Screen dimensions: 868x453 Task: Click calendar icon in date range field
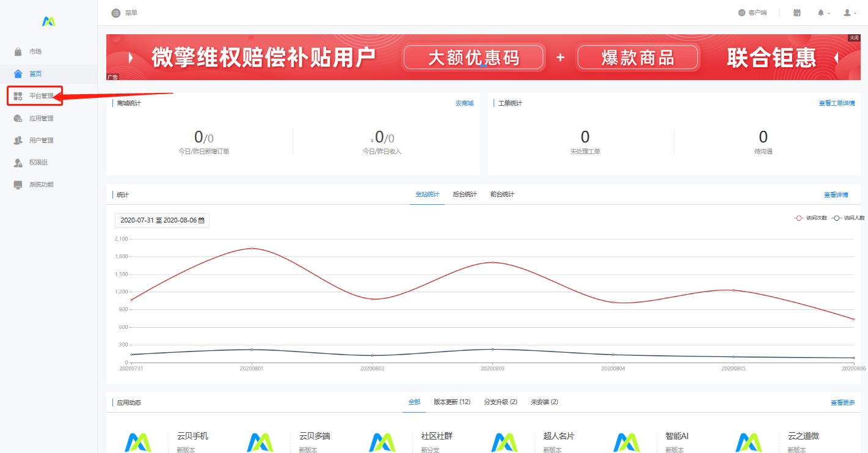202,220
